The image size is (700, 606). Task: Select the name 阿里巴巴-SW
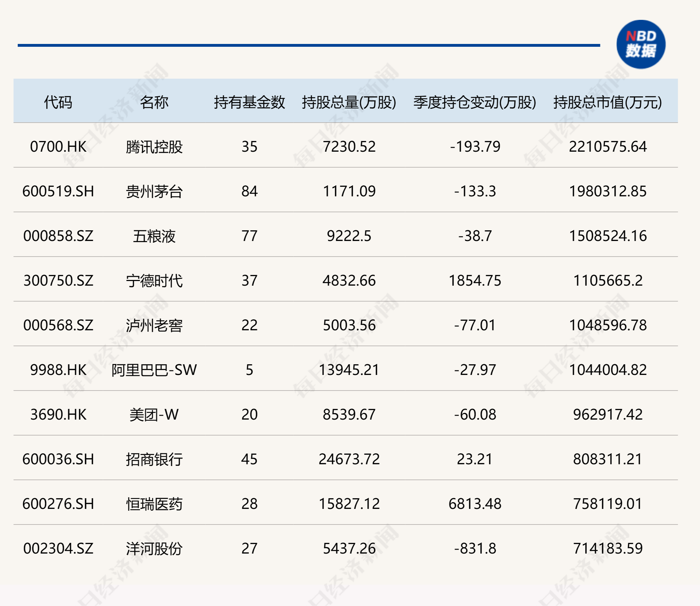154,370
